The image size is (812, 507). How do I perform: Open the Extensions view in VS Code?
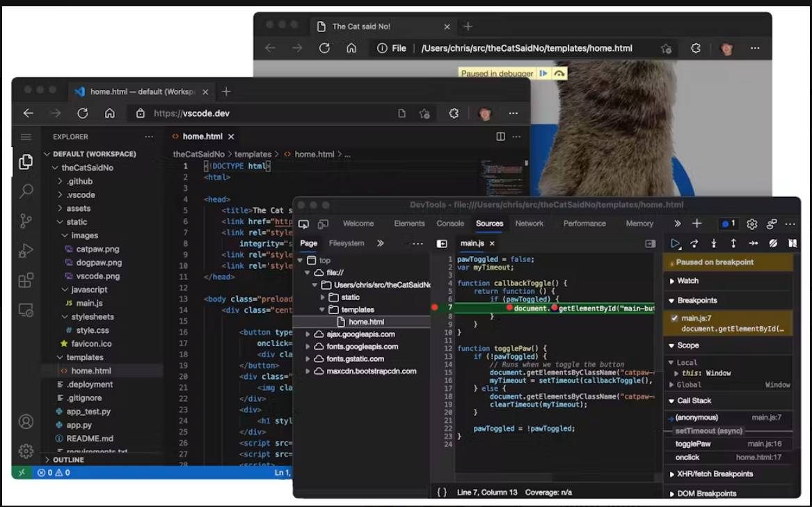(x=26, y=281)
